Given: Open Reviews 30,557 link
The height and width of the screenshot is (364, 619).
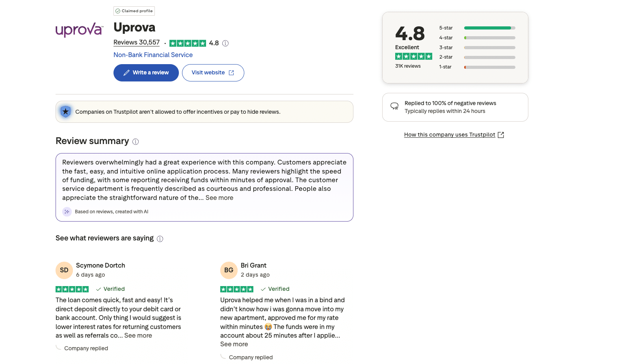Looking at the screenshot, I should (137, 42).
